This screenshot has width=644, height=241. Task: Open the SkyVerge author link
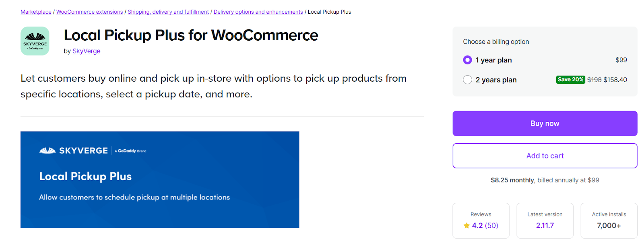pos(86,51)
